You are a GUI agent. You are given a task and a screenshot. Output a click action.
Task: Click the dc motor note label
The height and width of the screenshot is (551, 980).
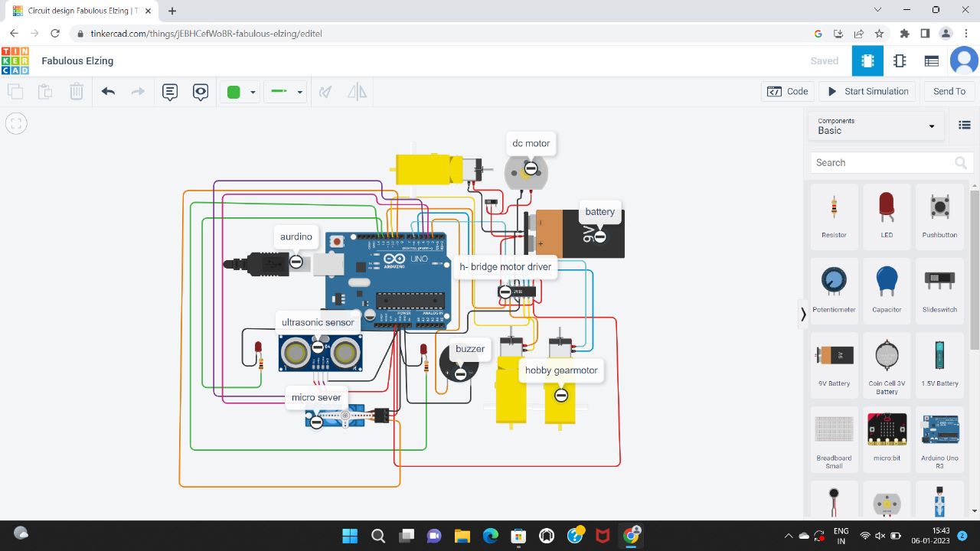coord(531,143)
